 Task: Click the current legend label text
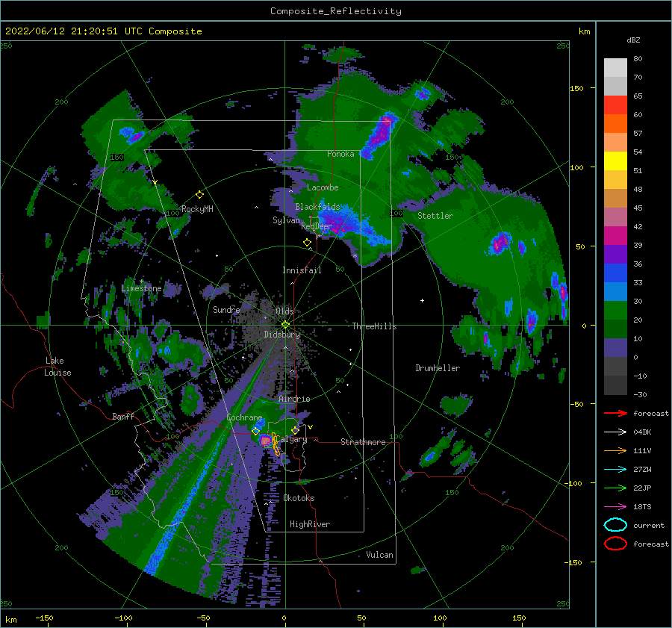[649, 525]
